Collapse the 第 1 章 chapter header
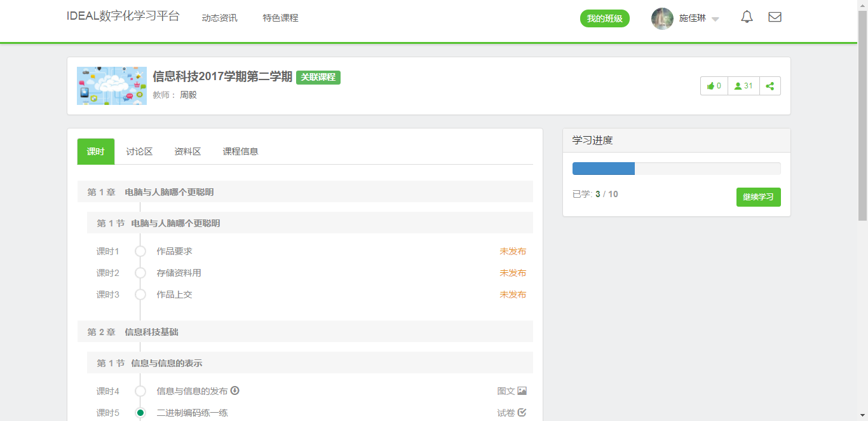The image size is (868, 421). tap(305, 192)
